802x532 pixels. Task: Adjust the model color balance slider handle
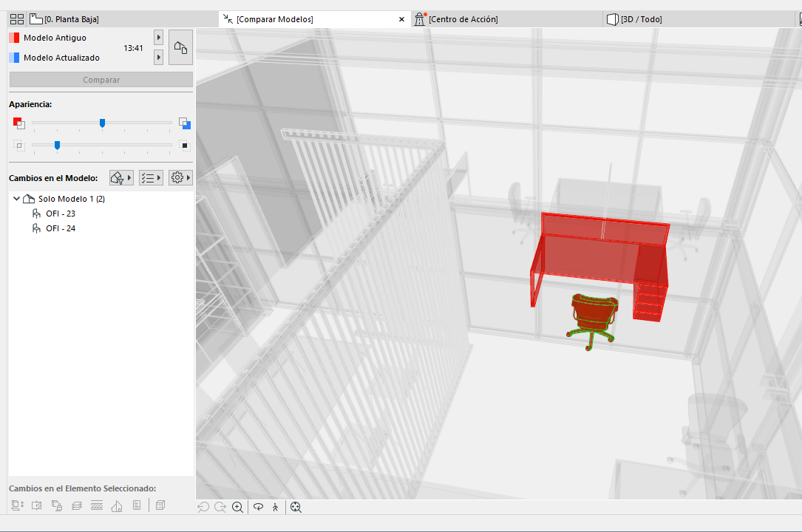[102, 123]
